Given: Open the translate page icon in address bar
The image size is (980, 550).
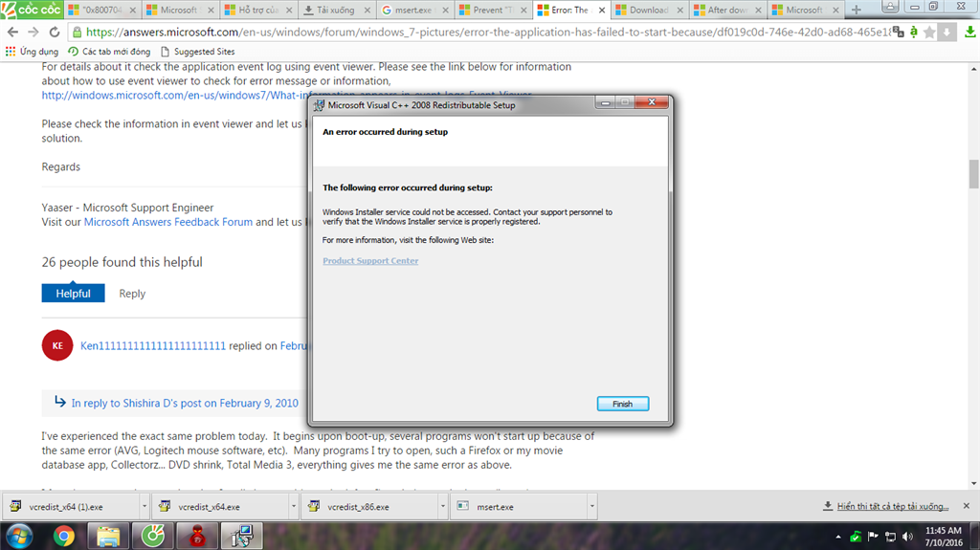Looking at the screenshot, I should click(x=898, y=32).
